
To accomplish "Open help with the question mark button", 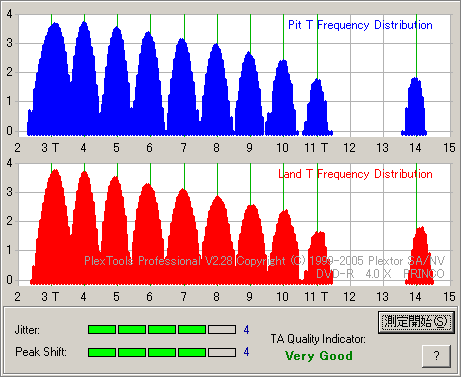I will pyautogui.click(x=436, y=356).
